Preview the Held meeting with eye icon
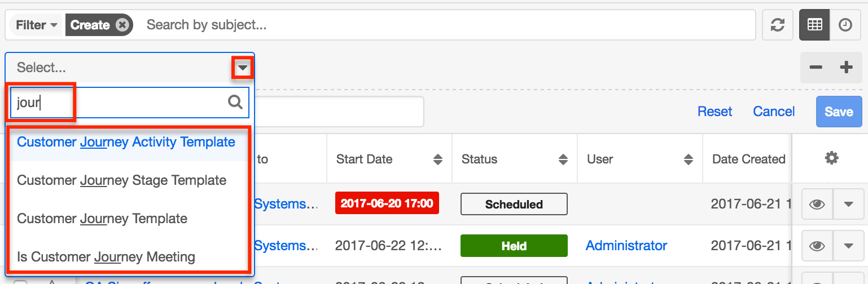Screen dimensions: 868x284 pos(817,246)
